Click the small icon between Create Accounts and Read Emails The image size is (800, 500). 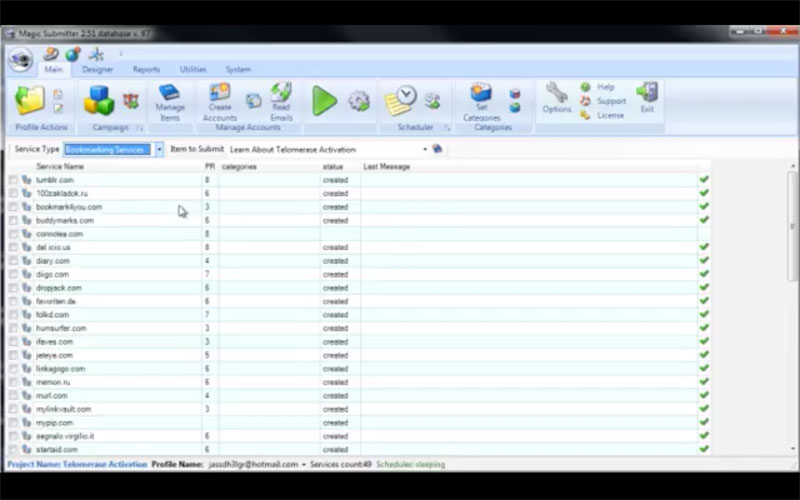pos(254,101)
